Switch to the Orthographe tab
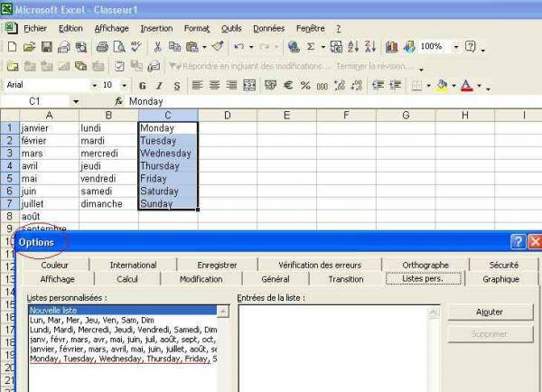 (x=425, y=266)
